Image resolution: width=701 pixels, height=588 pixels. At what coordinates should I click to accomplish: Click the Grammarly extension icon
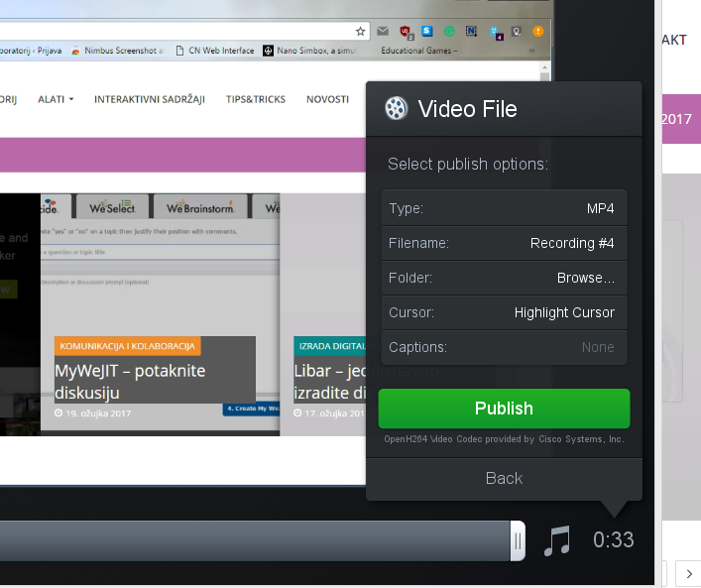[x=448, y=31]
